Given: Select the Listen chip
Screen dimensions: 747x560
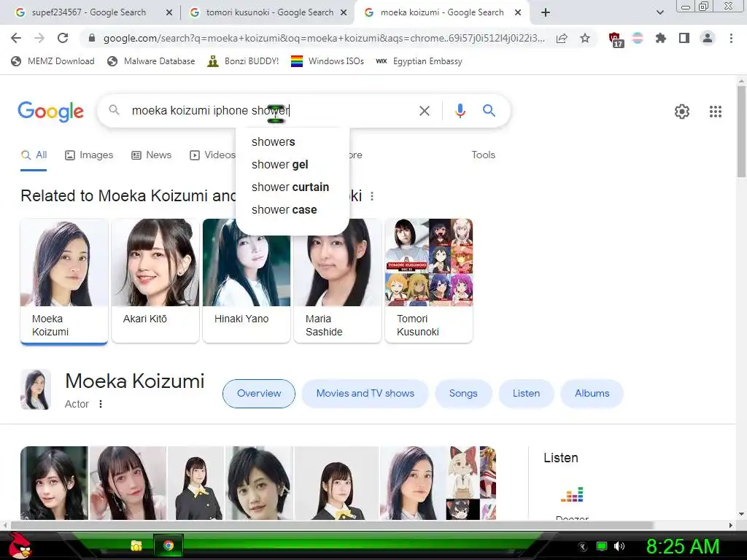Looking at the screenshot, I should click(526, 393).
